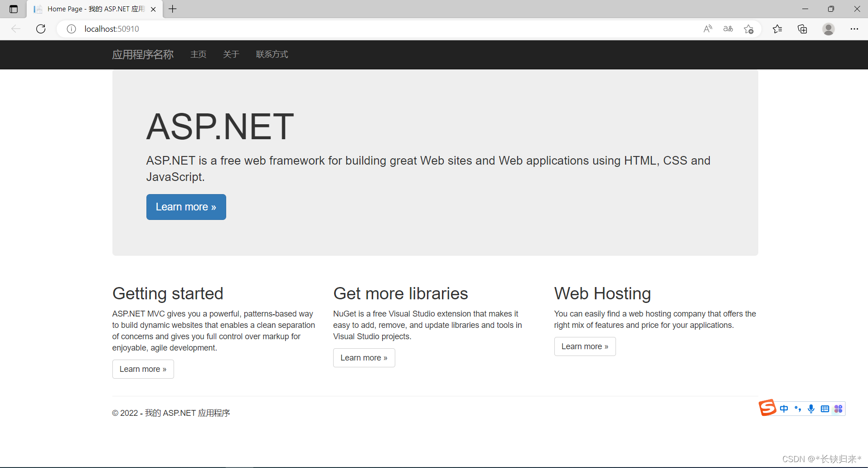Click Learn more under ASP.NET banner

(x=186, y=207)
